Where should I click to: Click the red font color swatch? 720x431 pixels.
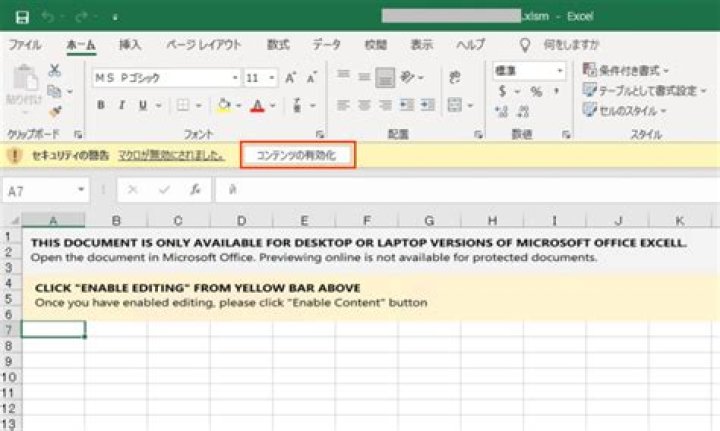tap(257, 106)
